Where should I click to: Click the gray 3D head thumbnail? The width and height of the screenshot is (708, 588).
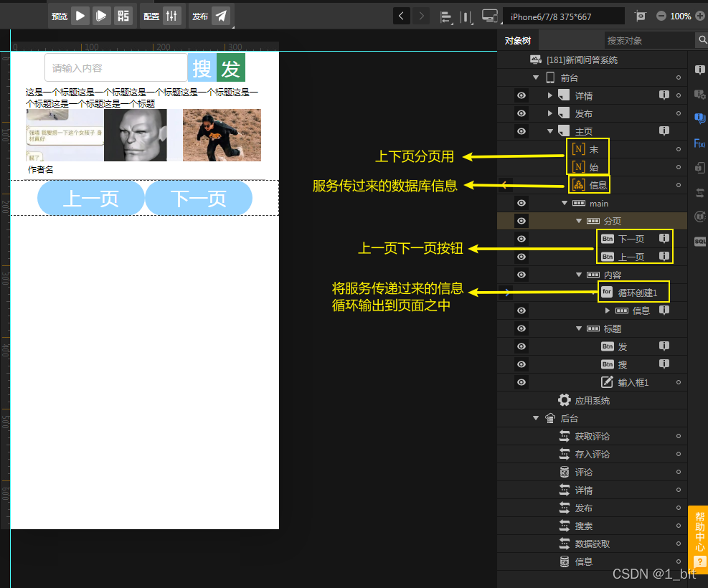coord(136,135)
